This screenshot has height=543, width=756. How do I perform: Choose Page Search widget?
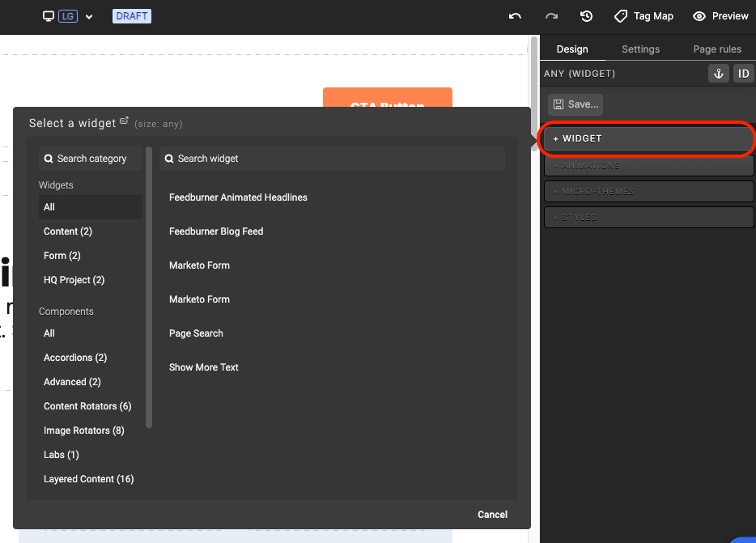point(196,333)
